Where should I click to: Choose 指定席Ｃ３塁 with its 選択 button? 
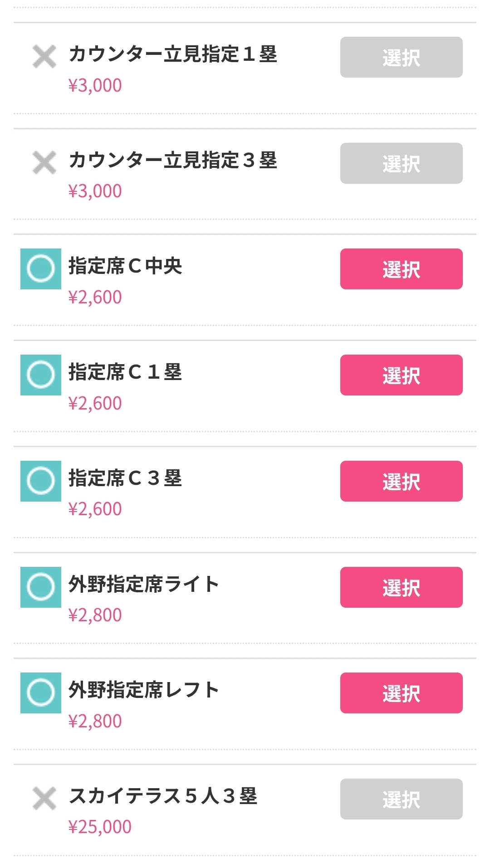pyautogui.click(x=401, y=481)
